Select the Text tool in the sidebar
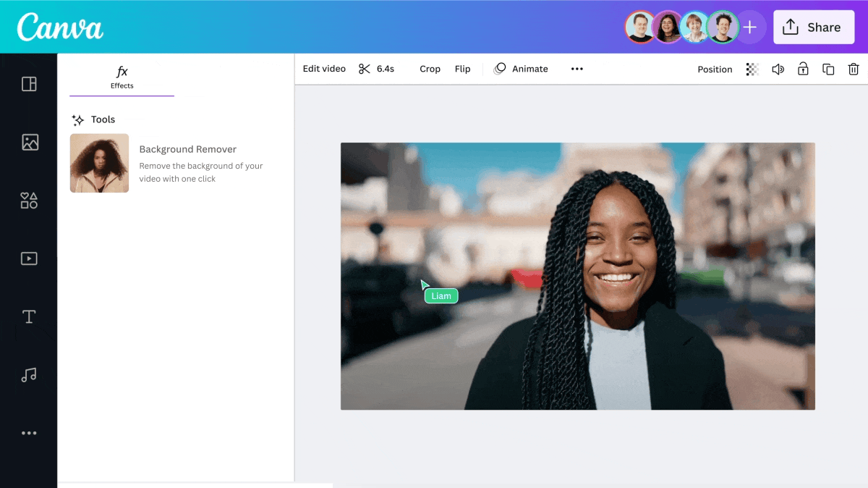868x488 pixels. (29, 316)
